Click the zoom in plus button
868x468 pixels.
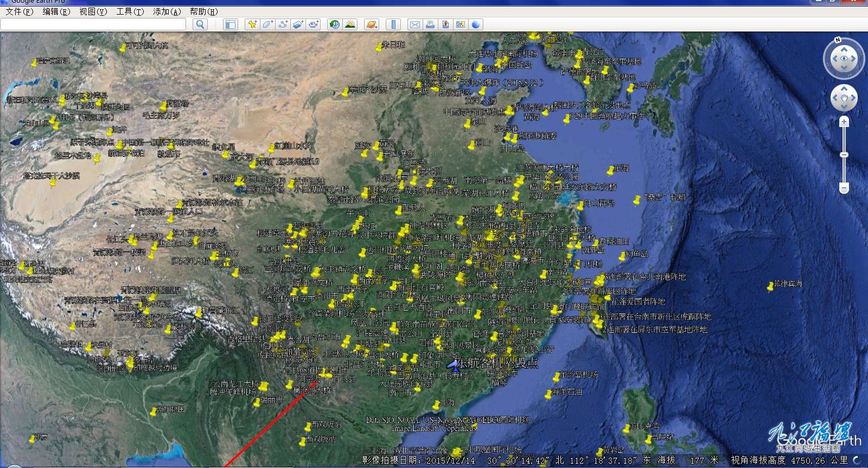tap(844, 122)
